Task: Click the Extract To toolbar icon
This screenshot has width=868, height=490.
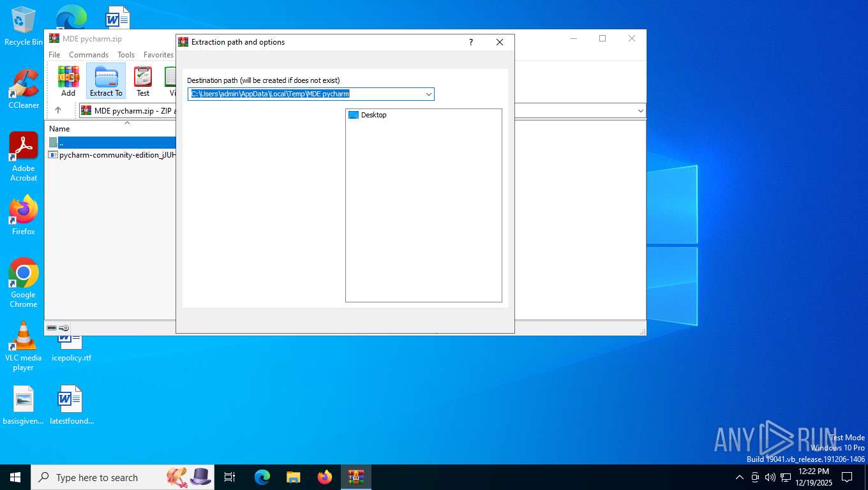Action: 106,81
